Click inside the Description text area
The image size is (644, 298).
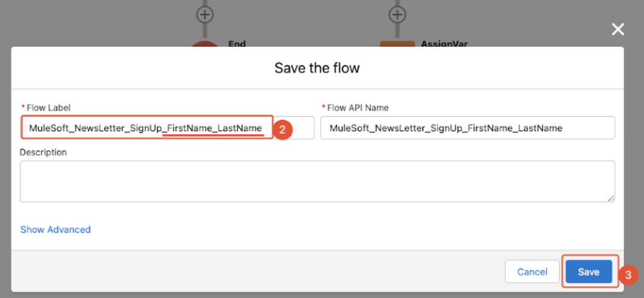point(317,181)
